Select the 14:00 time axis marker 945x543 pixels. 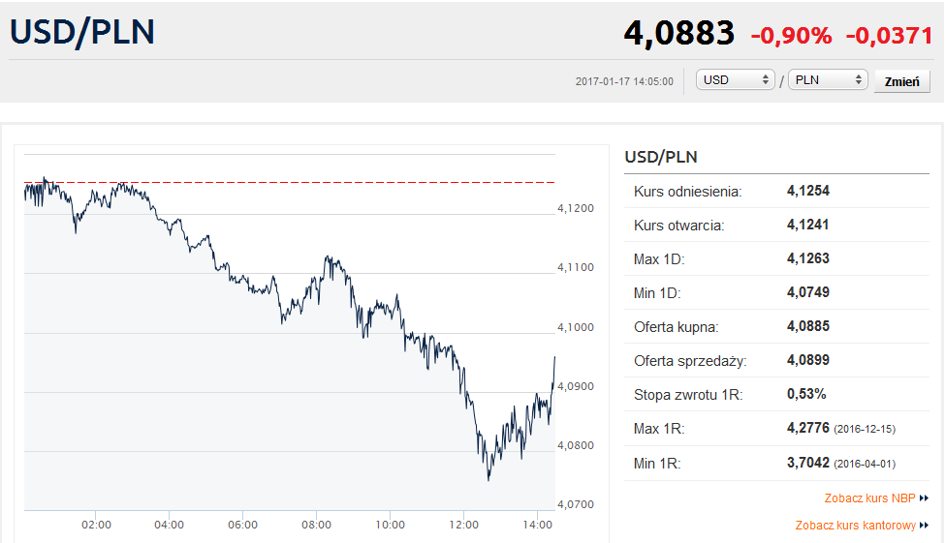pos(538,524)
